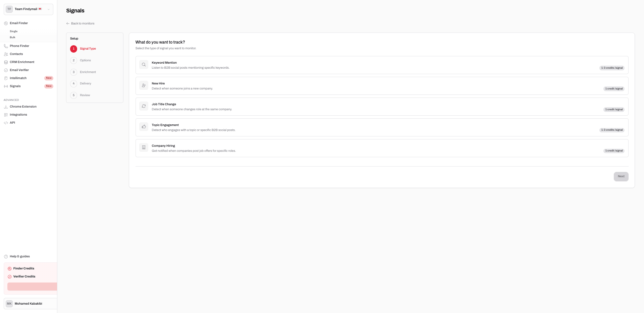Screen dimensions: 644x313
Task: Select Topic Engagement signal type
Action: pyautogui.click(x=382, y=127)
